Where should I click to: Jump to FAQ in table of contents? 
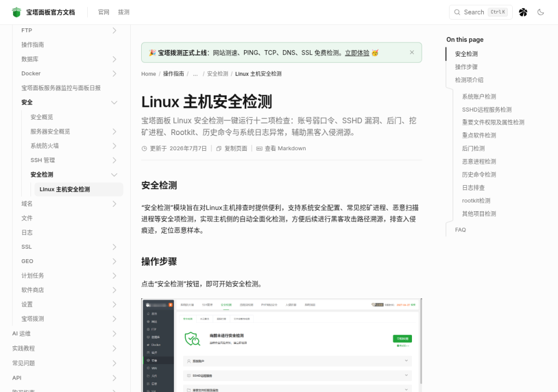[460, 230]
